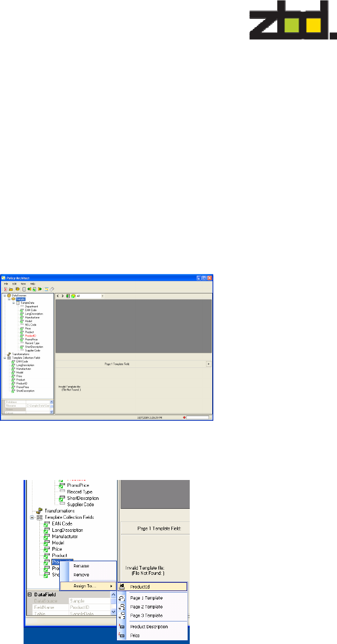The height and width of the screenshot is (644, 337).
Task: Click EAN Code's checkmark icon in lower screenshot
Action: (x=47, y=524)
